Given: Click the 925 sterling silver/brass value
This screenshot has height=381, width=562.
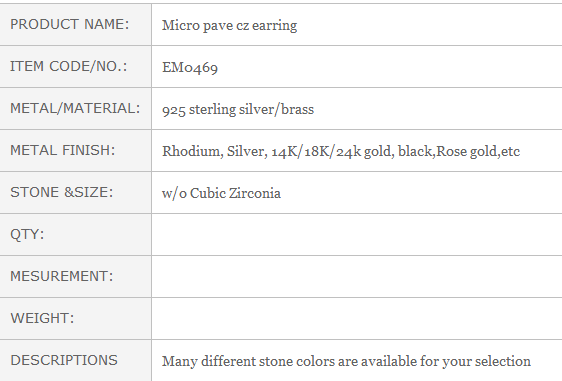Looking at the screenshot, I should pos(238,109).
